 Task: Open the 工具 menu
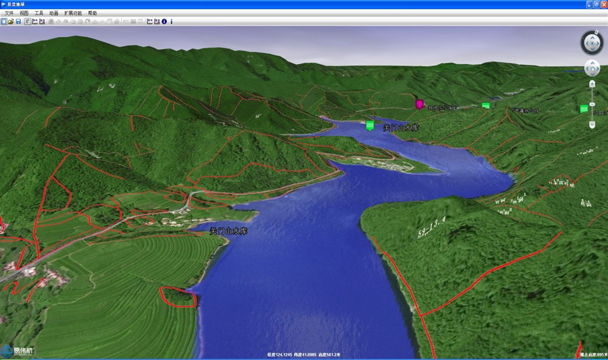coord(39,13)
